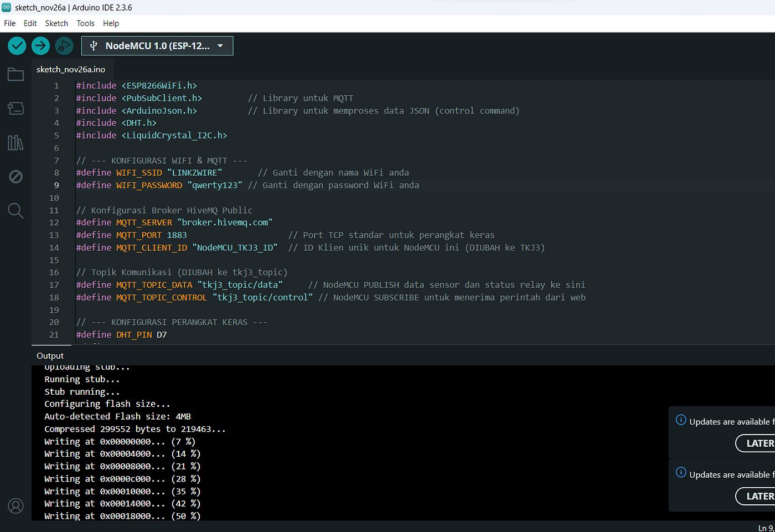Screen dimensions: 775x532
Task: Click the DHT_PIN D7 define line
Action: click(121, 335)
